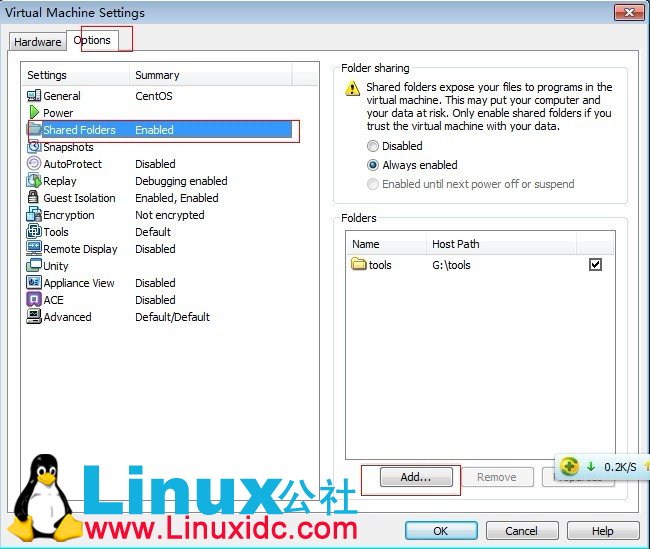
Task: Click the Settings column header
Action: click(x=76, y=75)
